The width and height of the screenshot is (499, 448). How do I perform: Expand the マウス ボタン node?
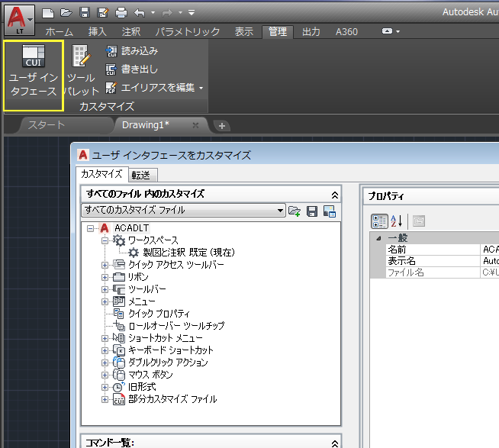pyautogui.click(x=105, y=375)
